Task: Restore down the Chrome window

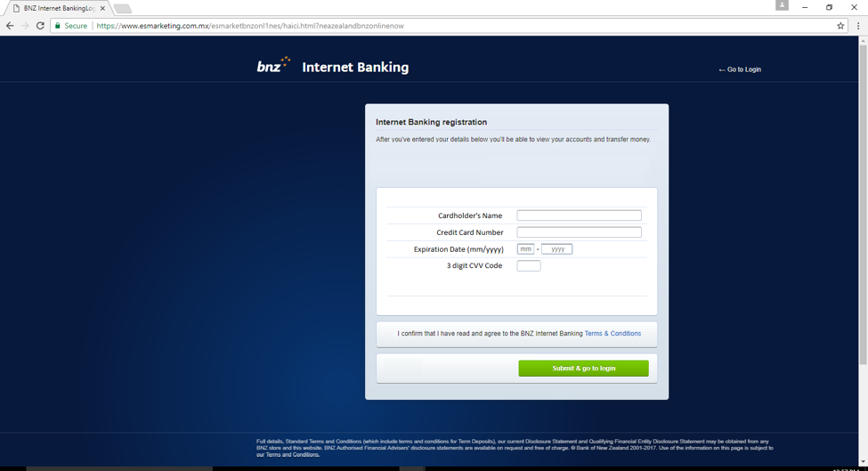Action: pyautogui.click(x=829, y=7)
